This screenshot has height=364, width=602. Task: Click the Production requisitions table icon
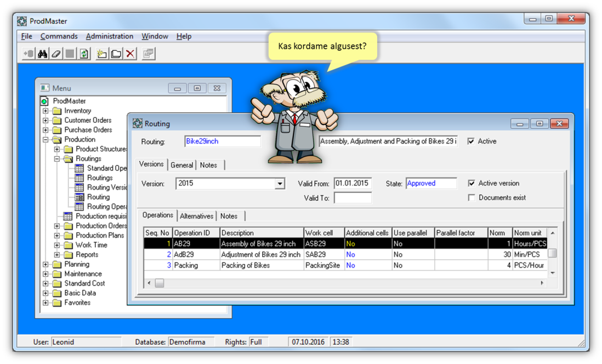click(67, 216)
